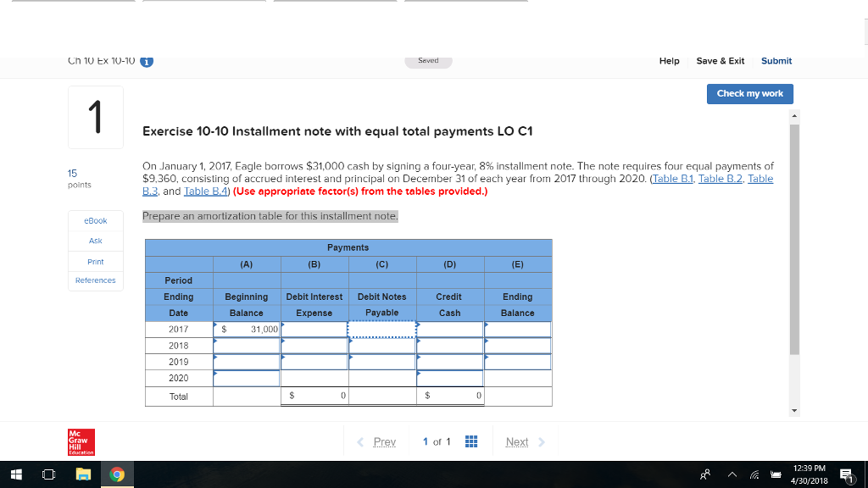Click the Next chevron arrow
The height and width of the screenshot is (488, 868).
click(x=541, y=441)
